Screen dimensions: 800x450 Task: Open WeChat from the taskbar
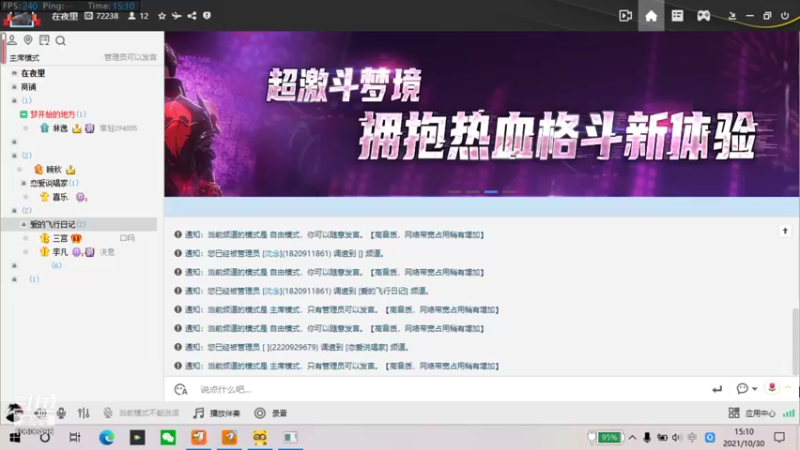tap(168, 437)
